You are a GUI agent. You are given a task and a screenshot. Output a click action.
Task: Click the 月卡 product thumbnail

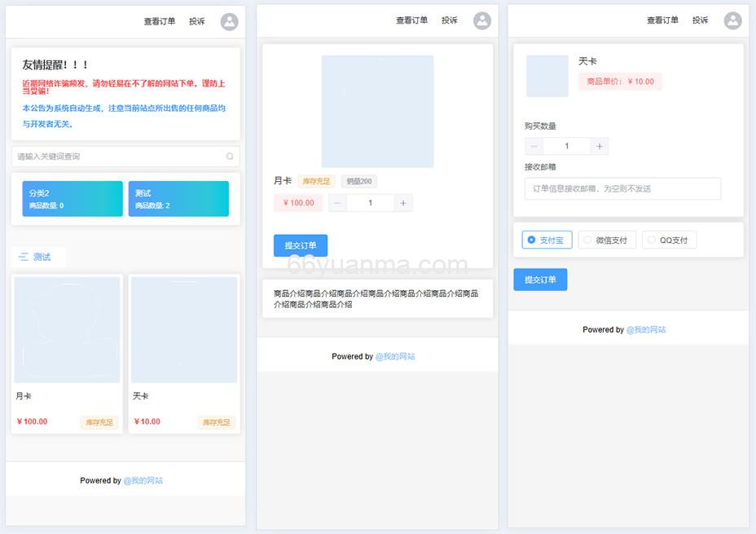point(66,329)
